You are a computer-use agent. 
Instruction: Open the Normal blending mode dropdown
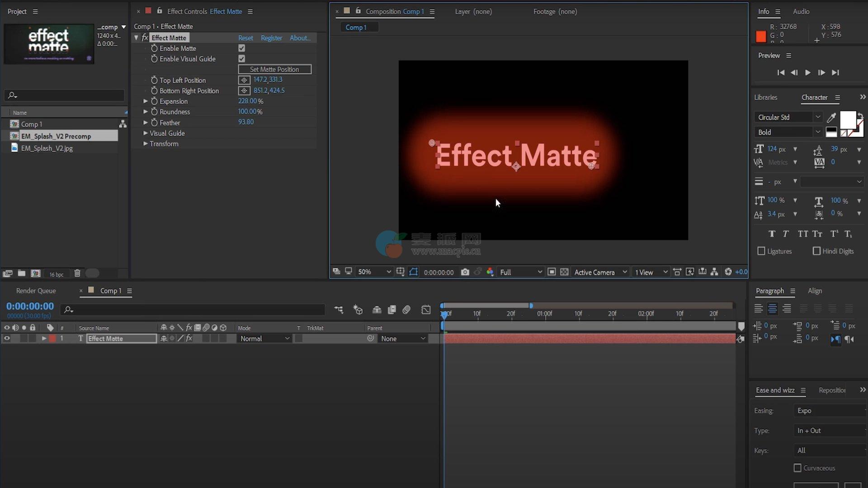(x=264, y=338)
